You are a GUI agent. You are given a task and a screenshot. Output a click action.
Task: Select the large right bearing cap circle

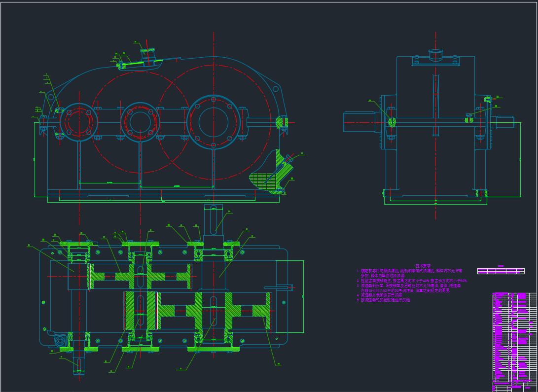click(x=214, y=121)
